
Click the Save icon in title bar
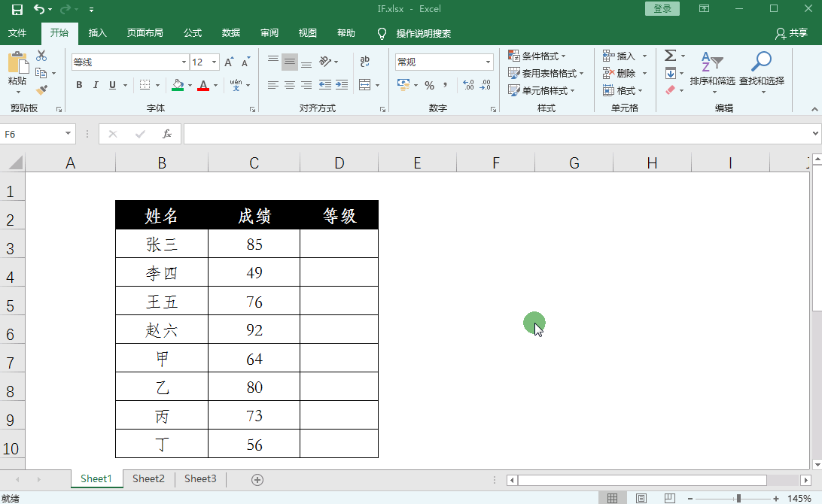coord(17,9)
